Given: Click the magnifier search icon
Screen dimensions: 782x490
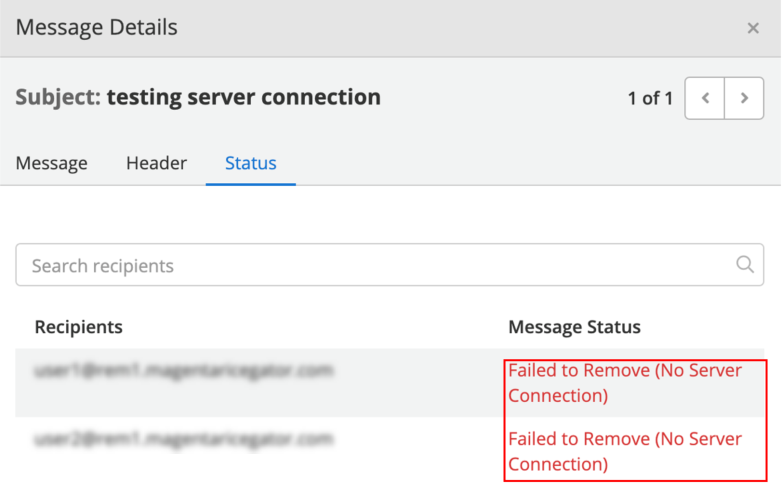Looking at the screenshot, I should pyautogui.click(x=745, y=265).
